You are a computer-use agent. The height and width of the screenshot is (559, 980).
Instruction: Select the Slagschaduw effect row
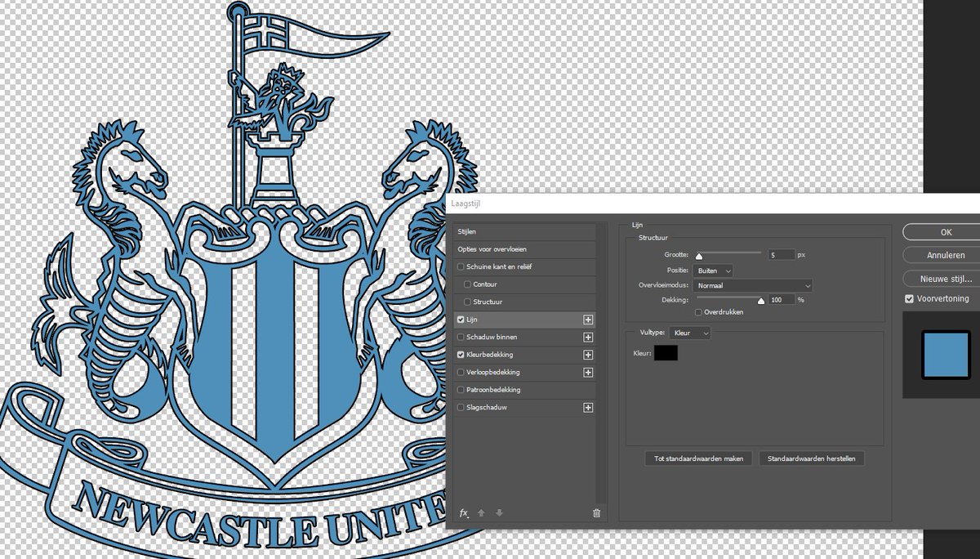pyautogui.click(x=525, y=407)
